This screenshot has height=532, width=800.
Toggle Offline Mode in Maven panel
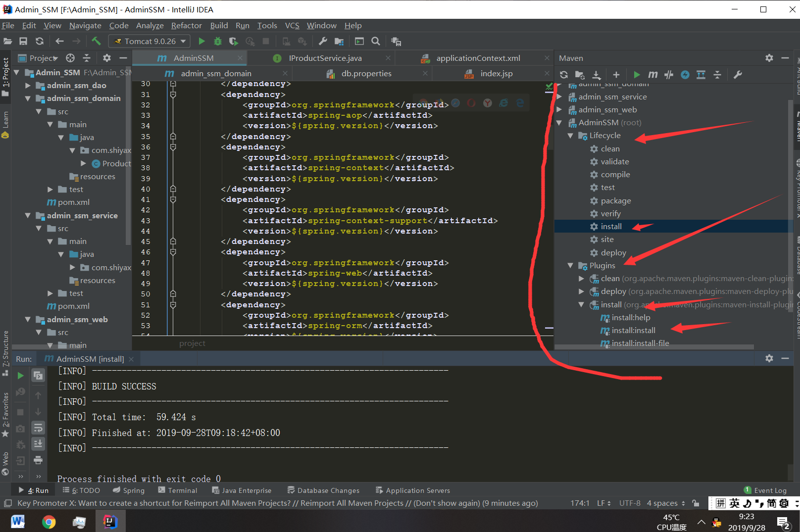[685, 75]
